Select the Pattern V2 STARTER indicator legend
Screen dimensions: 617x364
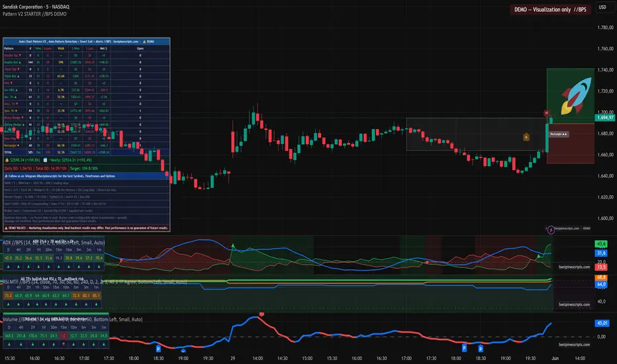click(34, 14)
